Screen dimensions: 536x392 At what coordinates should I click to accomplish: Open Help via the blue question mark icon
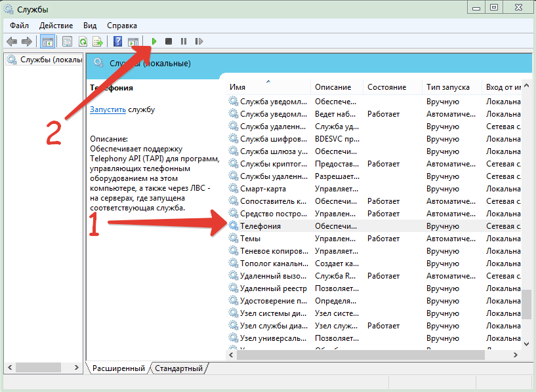click(x=118, y=41)
